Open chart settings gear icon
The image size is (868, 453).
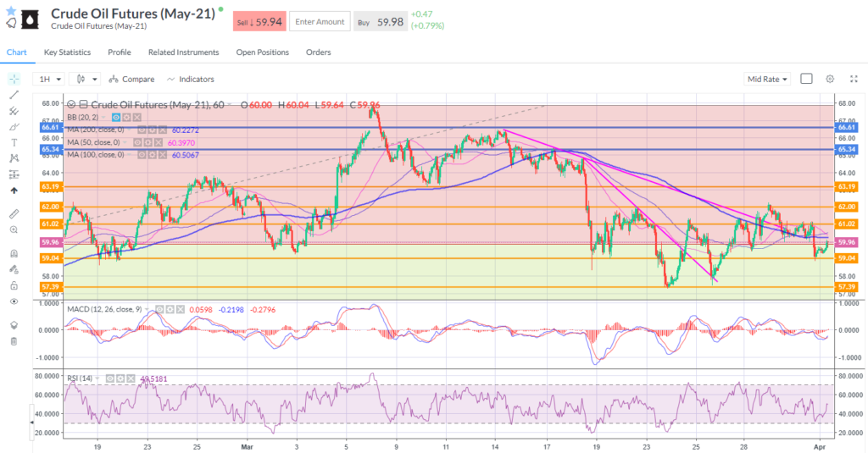point(830,79)
